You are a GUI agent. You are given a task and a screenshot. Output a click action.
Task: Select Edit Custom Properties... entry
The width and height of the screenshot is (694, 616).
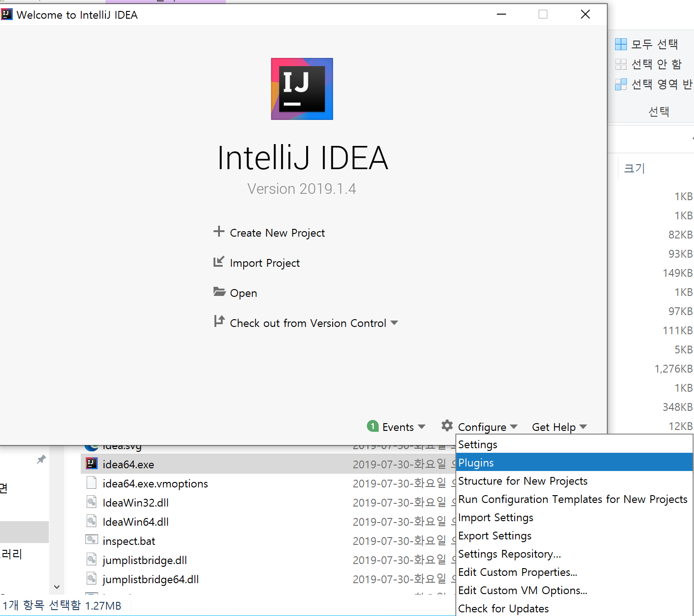(574, 572)
